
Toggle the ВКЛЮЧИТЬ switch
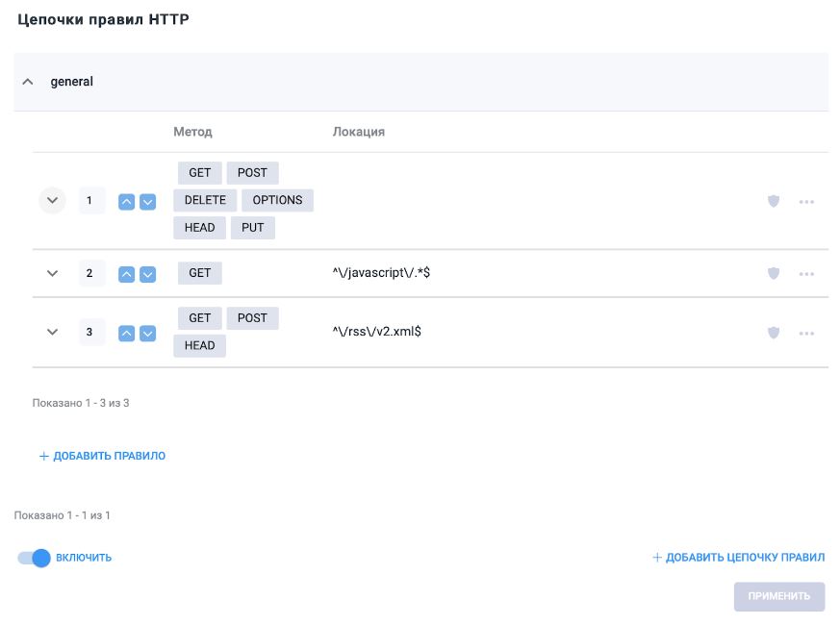(x=34, y=558)
